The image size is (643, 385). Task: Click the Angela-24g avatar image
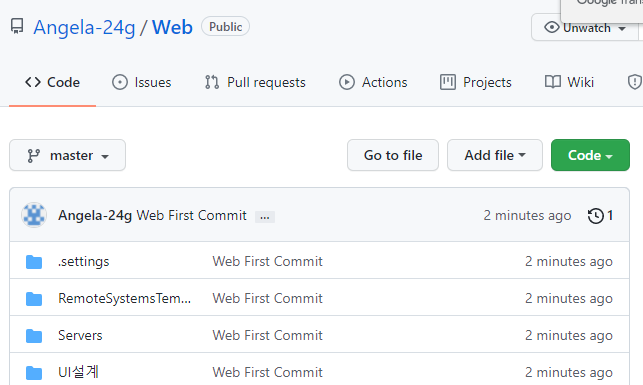click(x=34, y=215)
